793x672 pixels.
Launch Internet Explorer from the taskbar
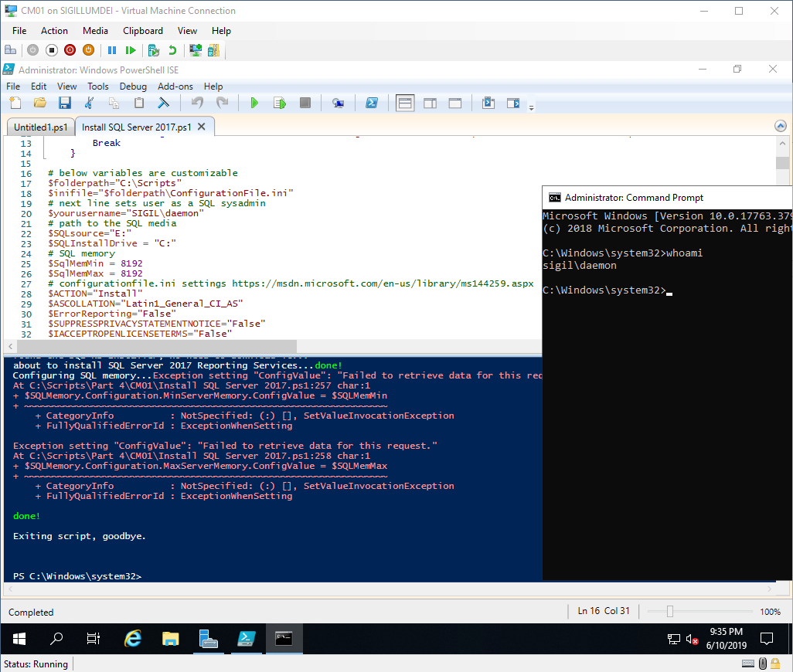132,639
